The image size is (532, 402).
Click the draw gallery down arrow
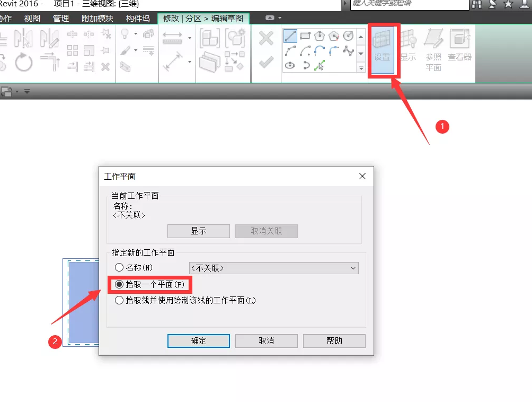pyautogui.click(x=362, y=54)
